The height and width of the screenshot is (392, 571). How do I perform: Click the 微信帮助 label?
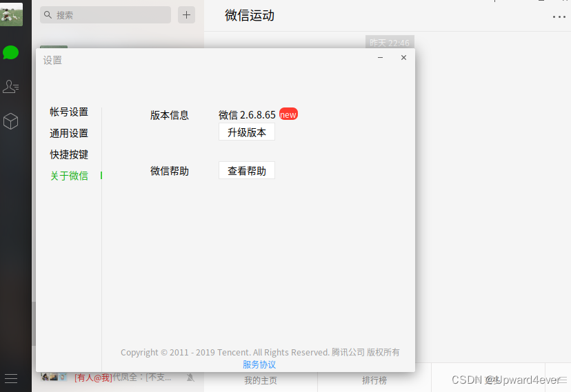[x=170, y=171]
